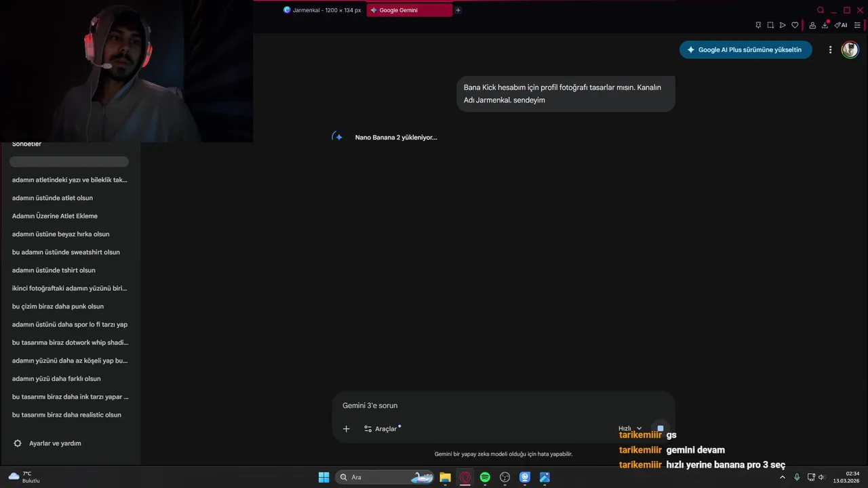This screenshot has height=488, width=868.
Task: Open the Araçlar tools menu
Action: click(382, 428)
